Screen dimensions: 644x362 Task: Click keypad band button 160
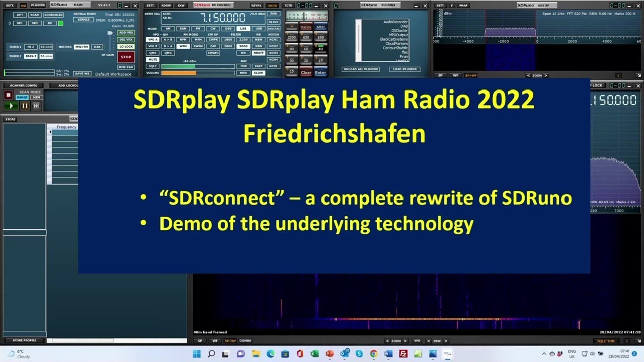[320, 37]
